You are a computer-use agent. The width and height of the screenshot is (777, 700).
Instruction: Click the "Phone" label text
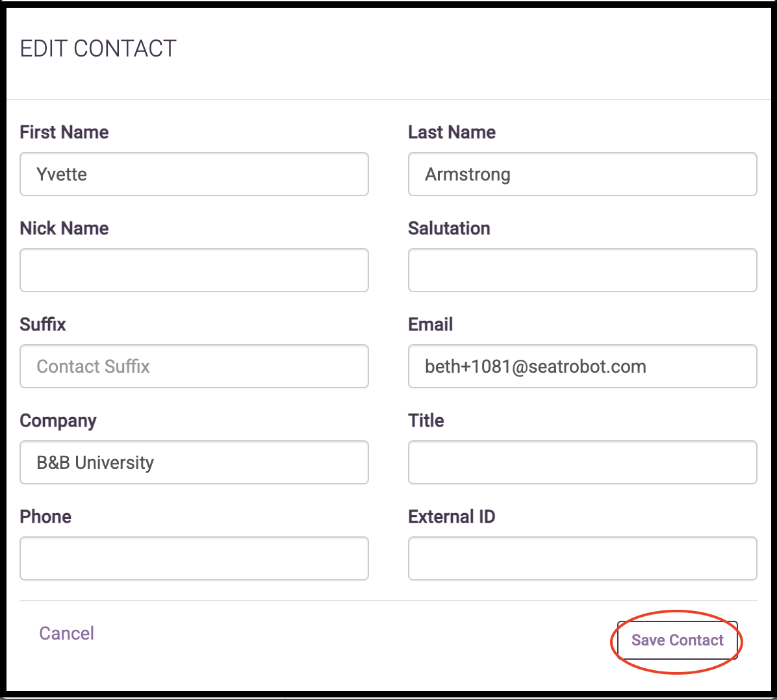click(45, 517)
